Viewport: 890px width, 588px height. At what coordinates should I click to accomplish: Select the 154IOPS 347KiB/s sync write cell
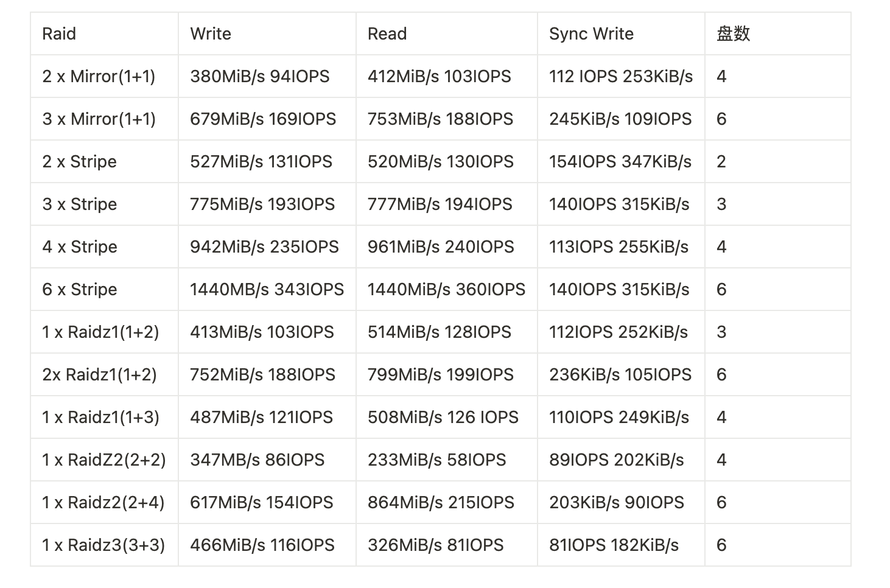coord(620,162)
